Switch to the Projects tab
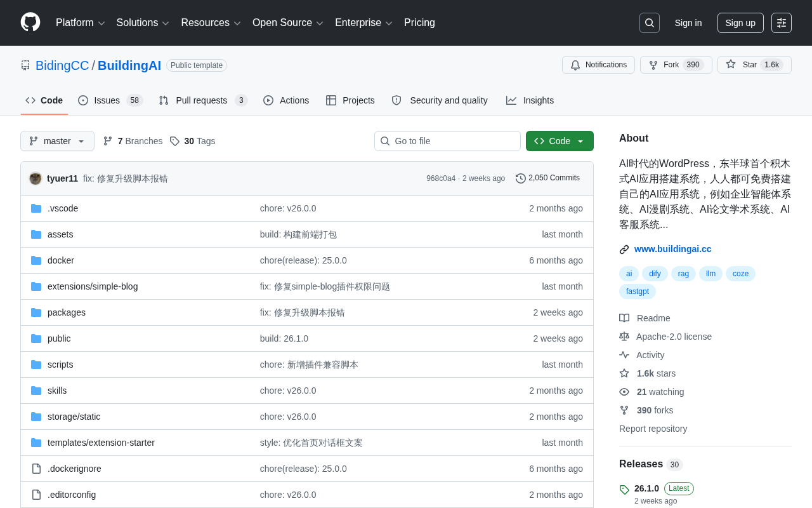812x508 pixels. point(350,100)
